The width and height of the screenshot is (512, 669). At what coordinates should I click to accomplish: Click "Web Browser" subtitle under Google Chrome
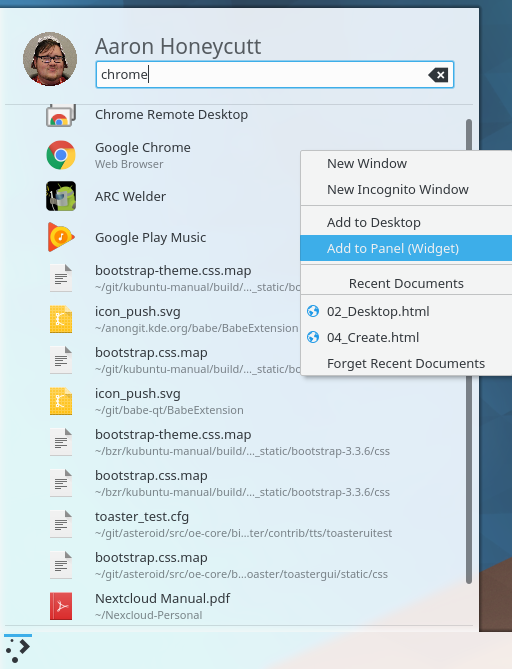pos(129,164)
